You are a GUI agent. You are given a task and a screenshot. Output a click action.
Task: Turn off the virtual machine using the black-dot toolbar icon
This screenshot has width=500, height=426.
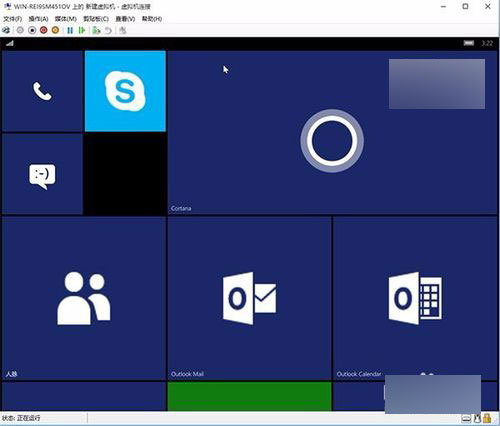point(32,30)
